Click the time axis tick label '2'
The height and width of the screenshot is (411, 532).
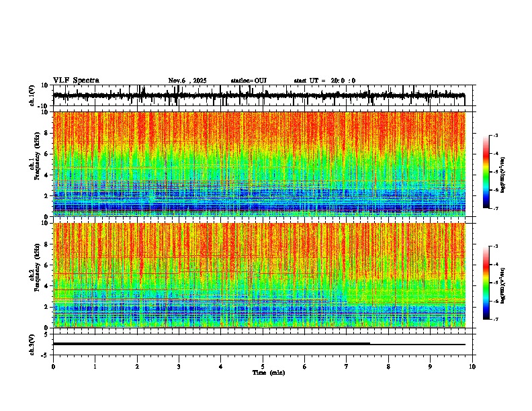point(137,367)
